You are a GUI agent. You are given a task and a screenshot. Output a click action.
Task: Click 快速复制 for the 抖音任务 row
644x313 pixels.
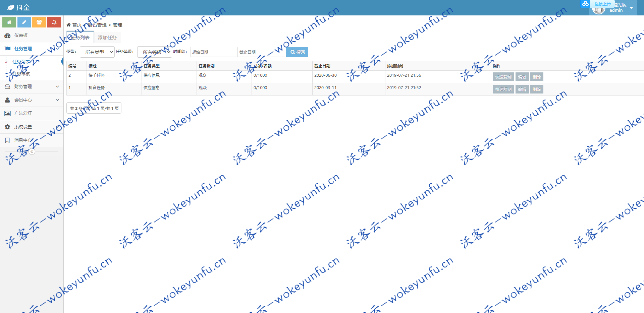coord(503,89)
